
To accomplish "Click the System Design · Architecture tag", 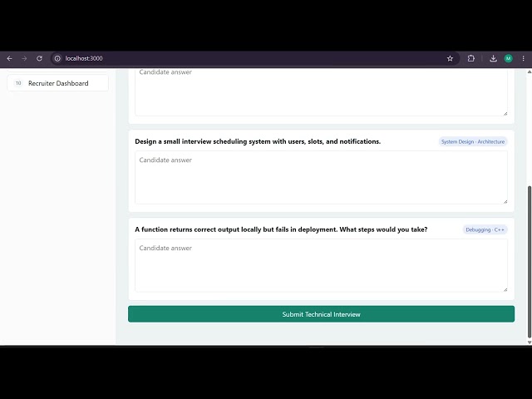I will [473, 141].
